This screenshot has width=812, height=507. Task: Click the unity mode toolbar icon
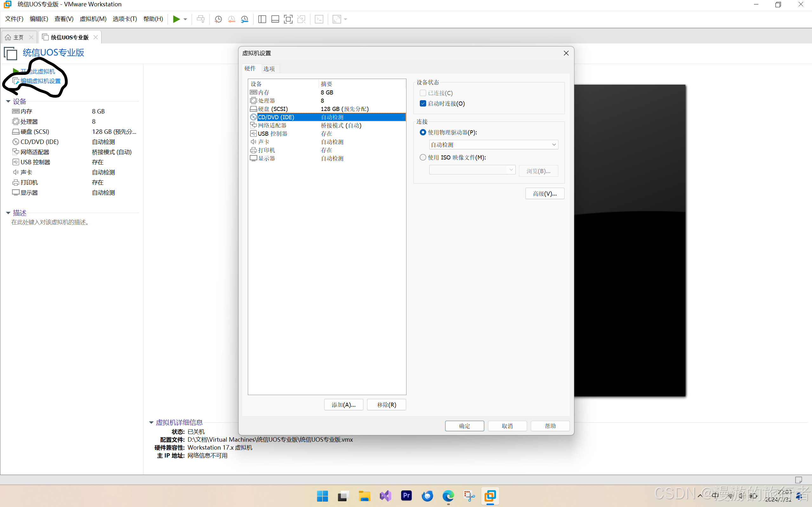(301, 19)
